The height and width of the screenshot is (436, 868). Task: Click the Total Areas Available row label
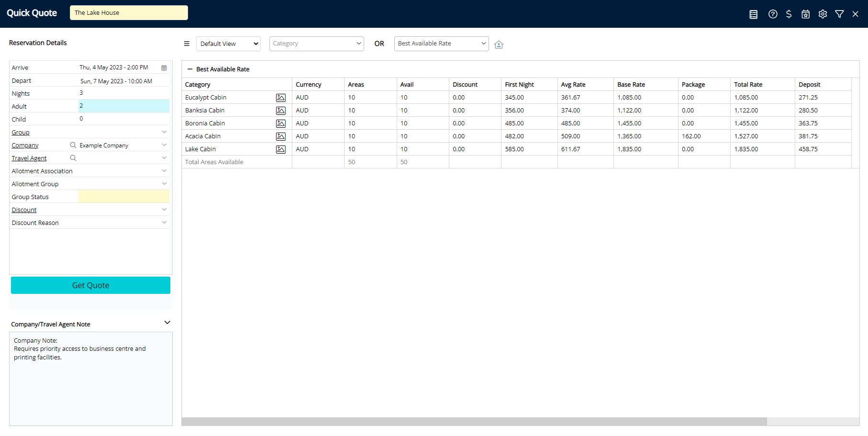pos(214,162)
